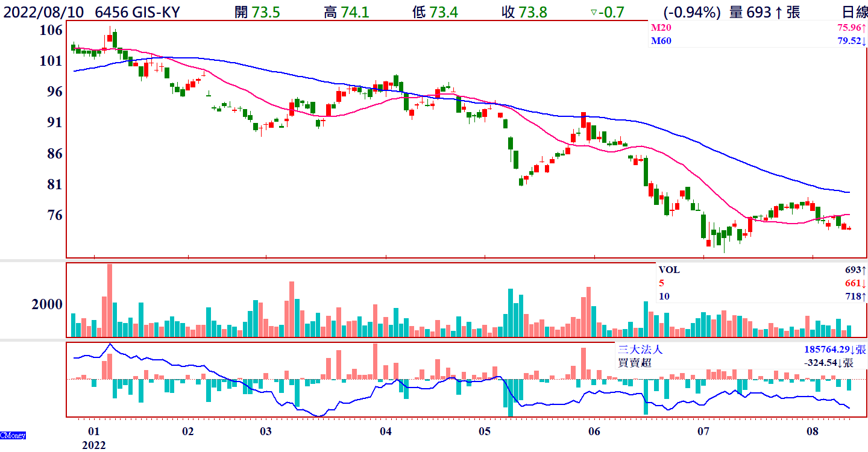868x452 pixels.
Task: Select the VOL label in volume panel
Action: [669, 270]
